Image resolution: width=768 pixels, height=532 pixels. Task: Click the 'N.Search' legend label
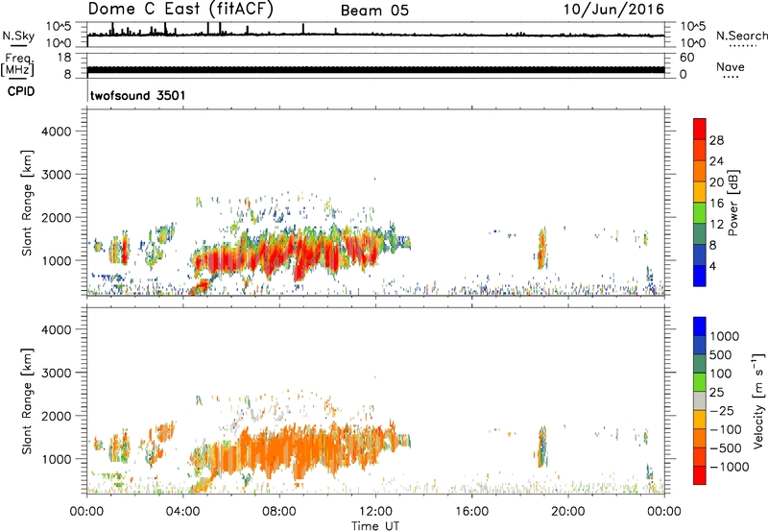(x=741, y=36)
